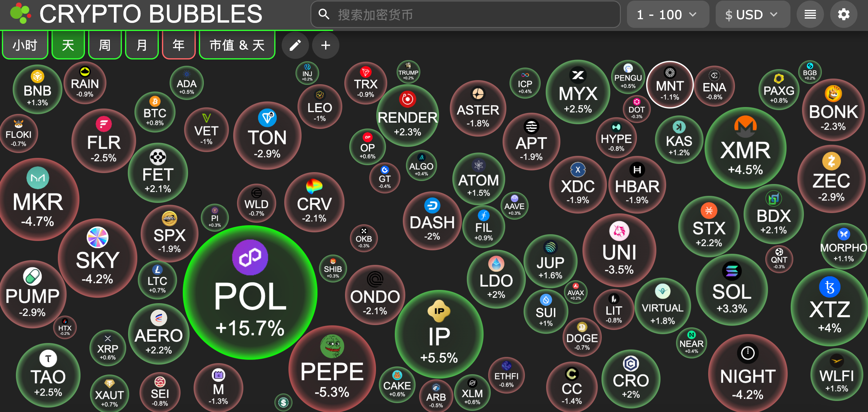
Task: Switch to the 月 monthly tab
Action: pos(141,45)
